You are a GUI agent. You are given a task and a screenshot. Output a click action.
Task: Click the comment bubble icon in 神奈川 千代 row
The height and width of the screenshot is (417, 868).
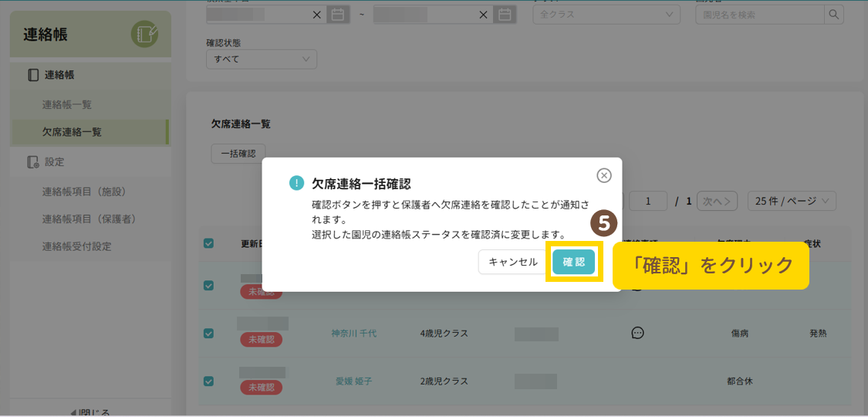(637, 333)
